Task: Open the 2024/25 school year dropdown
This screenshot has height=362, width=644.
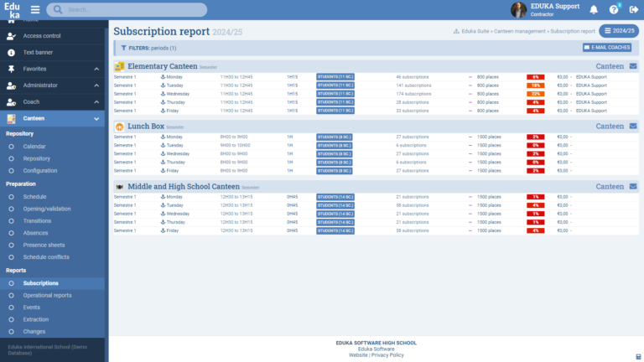Action: click(x=620, y=31)
